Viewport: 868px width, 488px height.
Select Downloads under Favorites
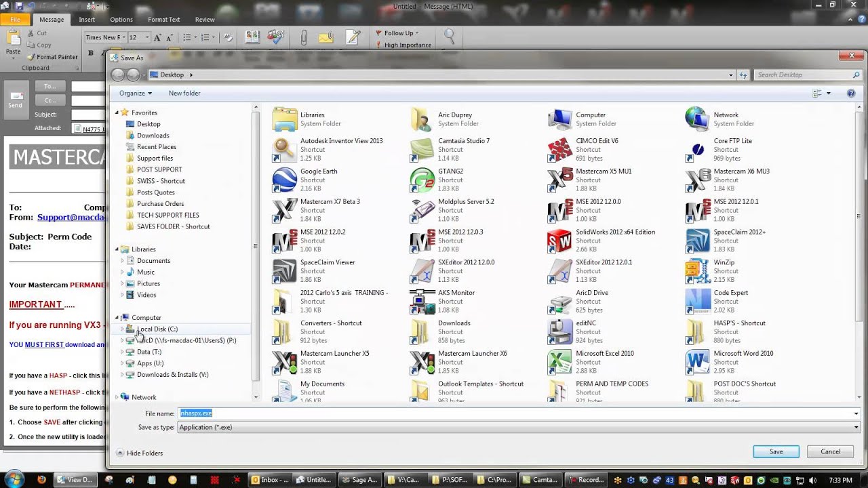(x=153, y=136)
